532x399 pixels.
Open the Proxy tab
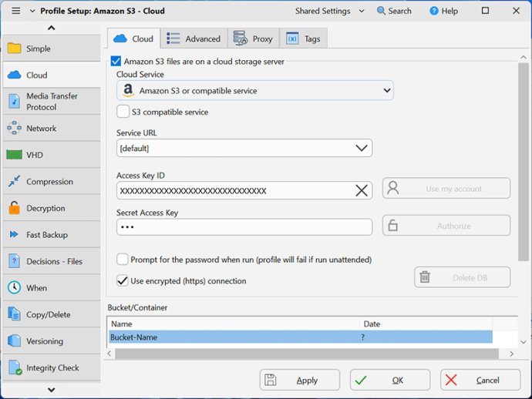(x=254, y=39)
